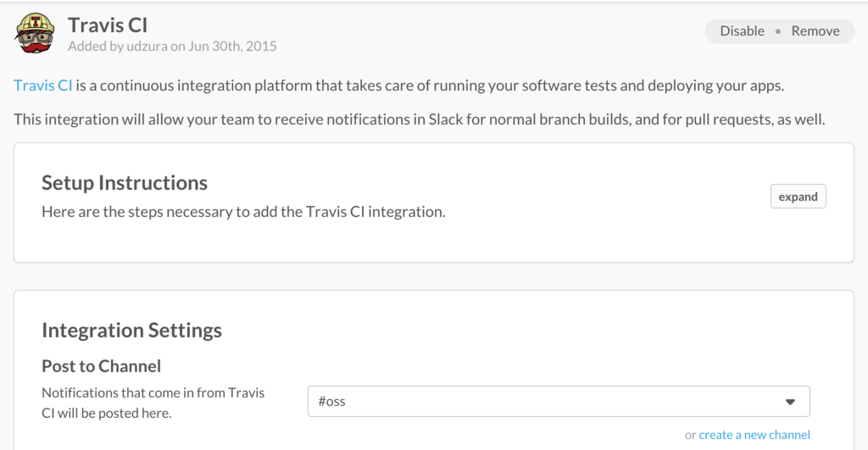The image size is (868, 450).
Task: Click 'Here are the steps necessary' text
Action: tap(243, 212)
